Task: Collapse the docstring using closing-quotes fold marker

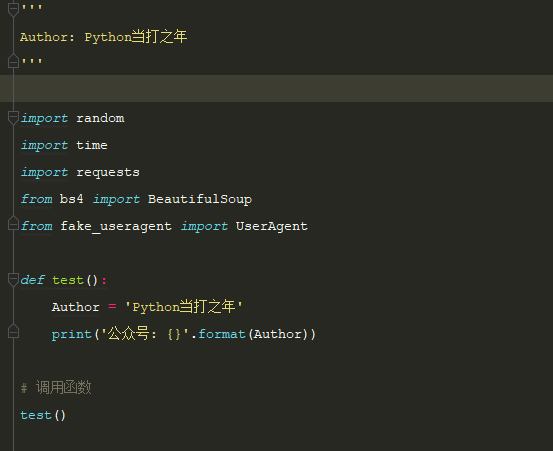Action: [x=13, y=61]
